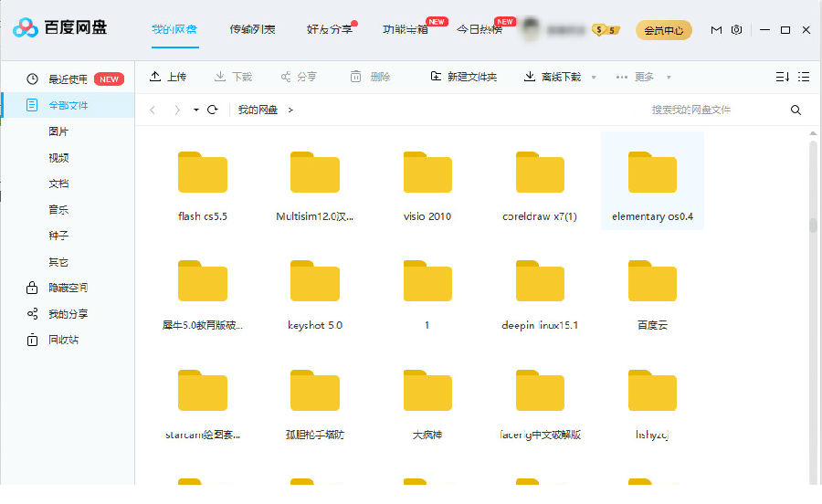Open the mail message icon
This screenshot has height=504, width=822.
point(716,30)
